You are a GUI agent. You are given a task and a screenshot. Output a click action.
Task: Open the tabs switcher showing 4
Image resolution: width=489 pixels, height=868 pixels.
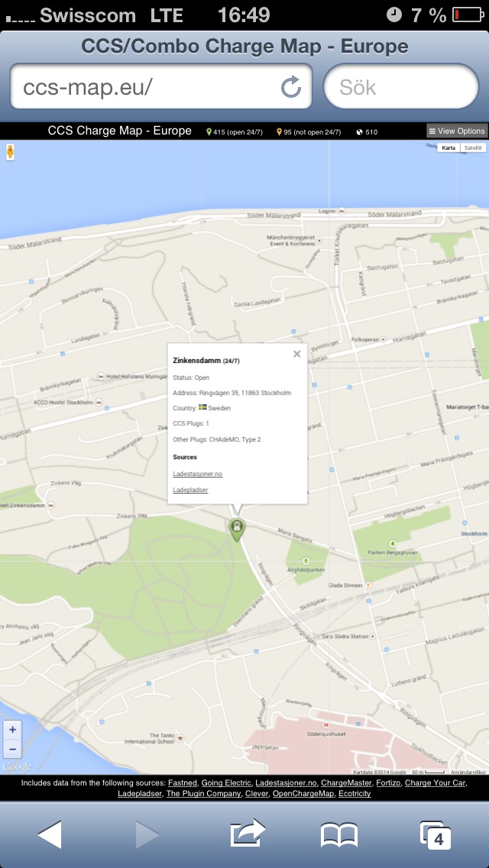click(x=436, y=835)
